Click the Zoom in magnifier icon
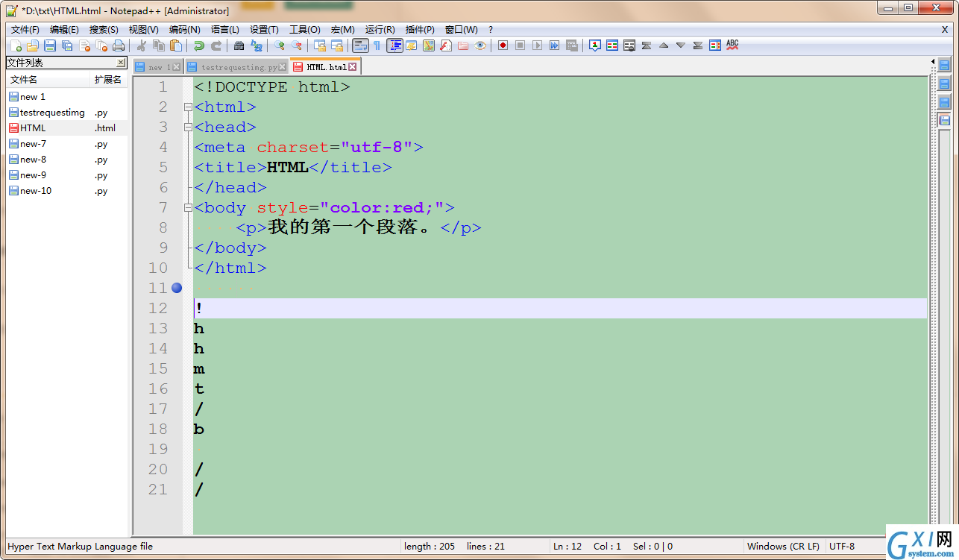Image resolution: width=959 pixels, height=560 pixels. pyautogui.click(x=279, y=45)
